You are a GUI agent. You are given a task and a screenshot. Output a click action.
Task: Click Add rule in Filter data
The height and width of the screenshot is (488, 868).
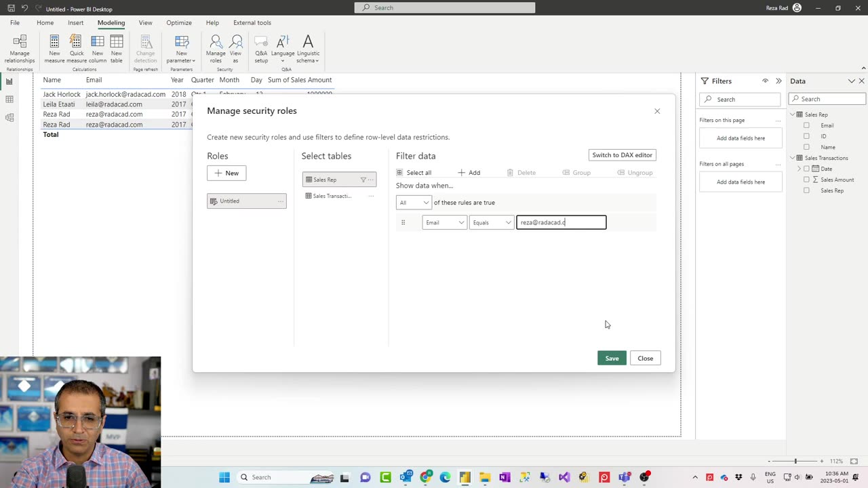(469, 173)
